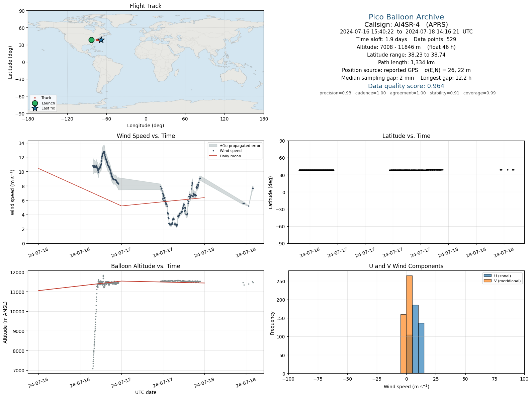Click the orange V (meridional) legend swatch

(487, 281)
